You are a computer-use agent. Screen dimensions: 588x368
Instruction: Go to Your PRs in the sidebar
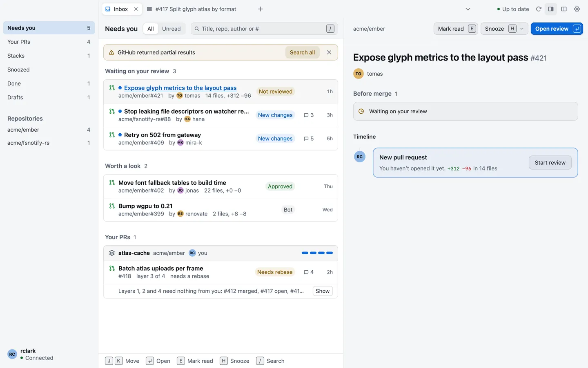point(49,42)
